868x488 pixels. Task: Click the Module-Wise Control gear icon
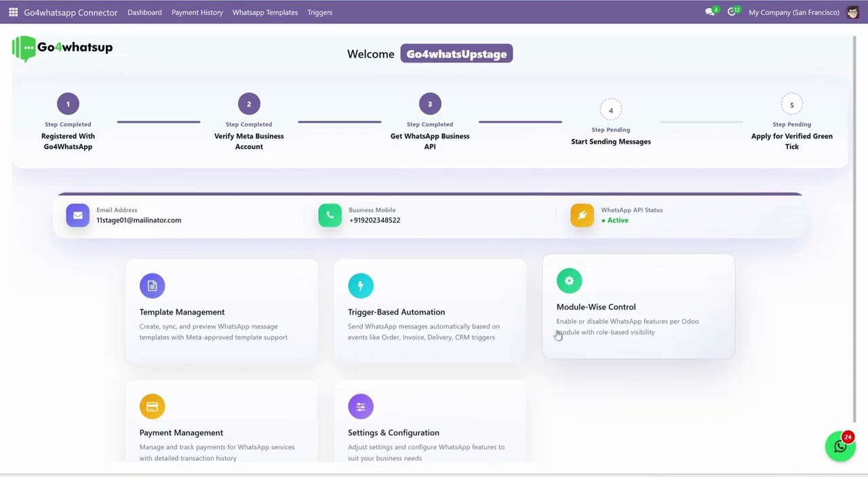(569, 281)
